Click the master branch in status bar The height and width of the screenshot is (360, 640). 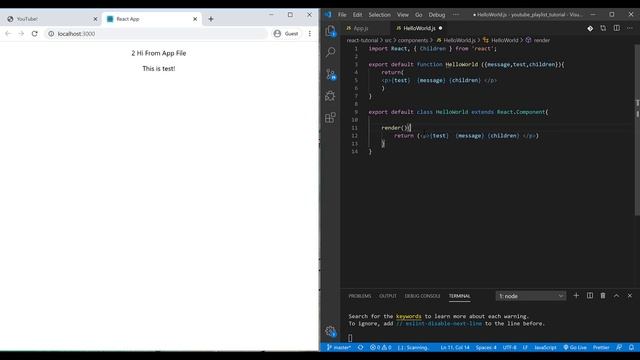click(338, 347)
